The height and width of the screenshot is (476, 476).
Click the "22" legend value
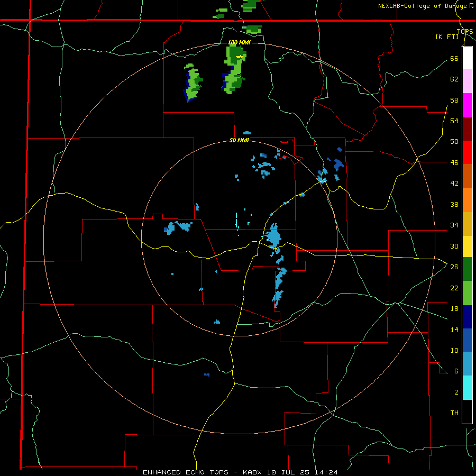tap(454, 288)
